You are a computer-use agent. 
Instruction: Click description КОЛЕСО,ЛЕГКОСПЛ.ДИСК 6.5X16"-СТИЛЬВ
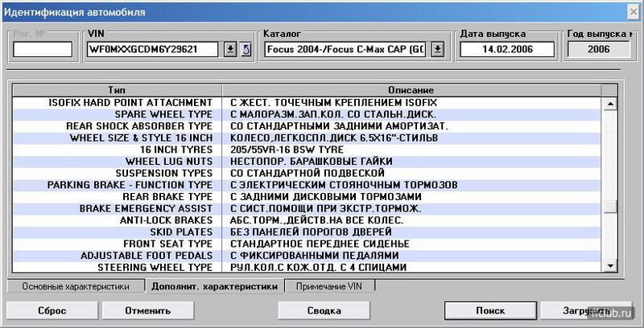tap(334, 138)
